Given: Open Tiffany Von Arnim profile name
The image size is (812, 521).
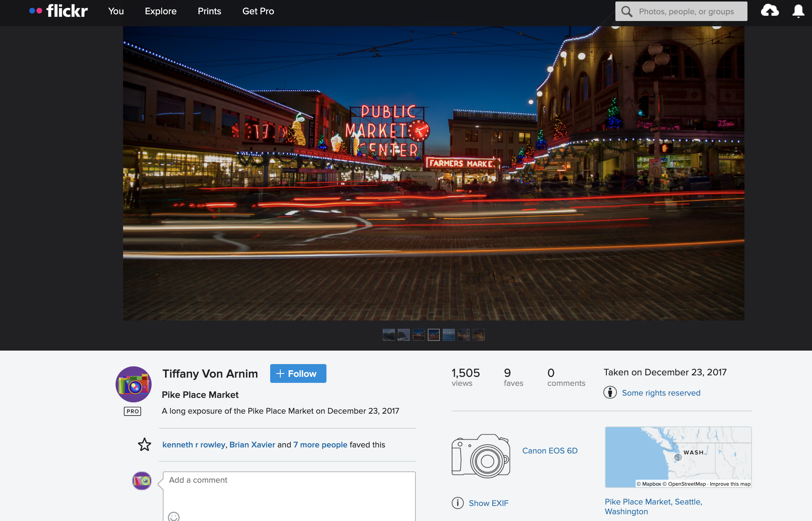Looking at the screenshot, I should [210, 373].
